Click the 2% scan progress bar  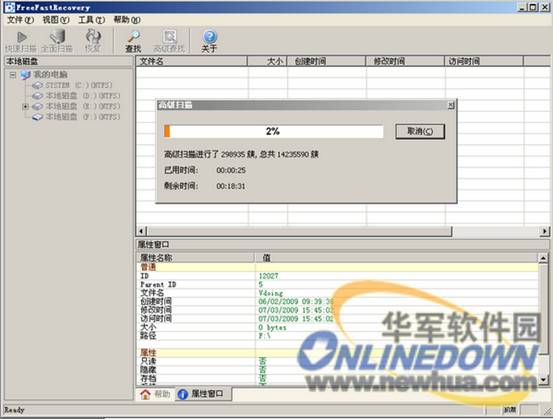click(x=273, y=131)
